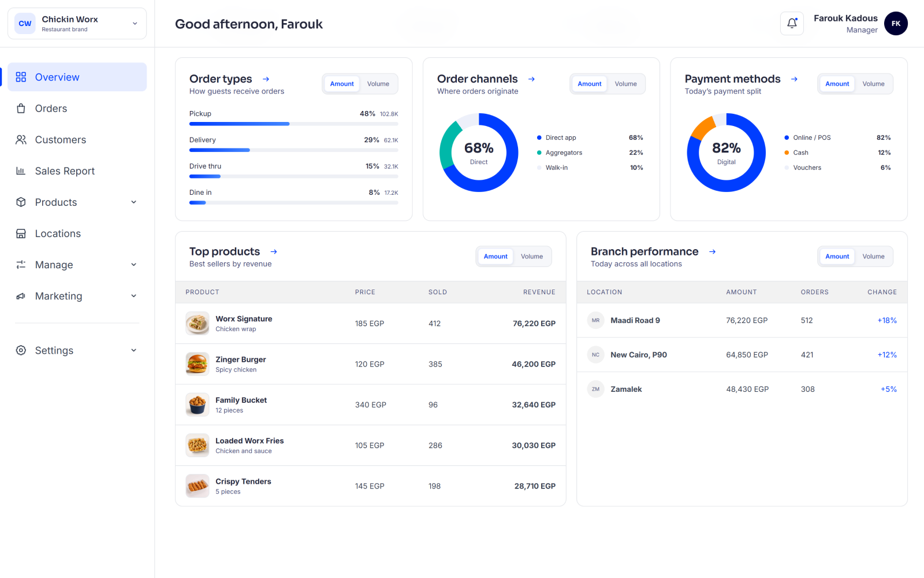Click the Family Bucket product image
Screen dimensions: 924x578
198,405
